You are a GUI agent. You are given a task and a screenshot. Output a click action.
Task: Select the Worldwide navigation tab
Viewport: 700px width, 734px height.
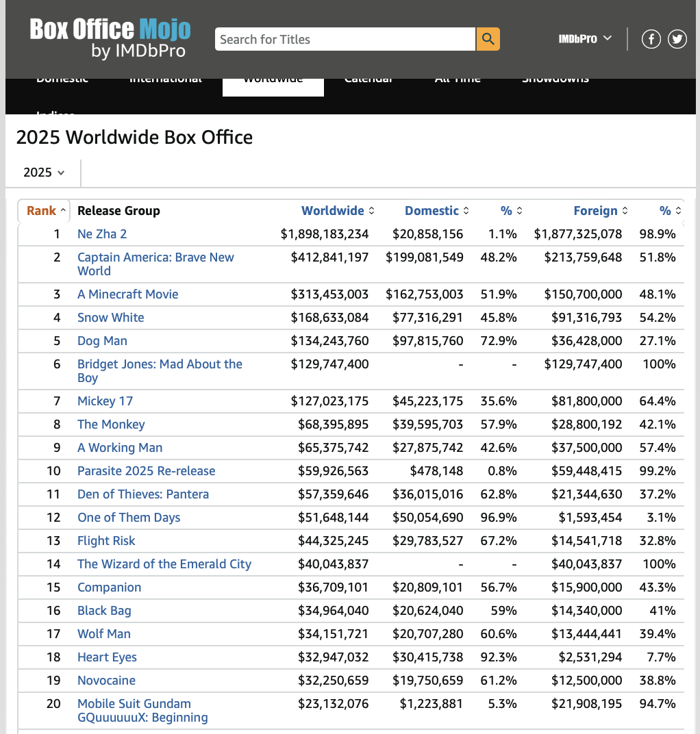coord(273,82)
